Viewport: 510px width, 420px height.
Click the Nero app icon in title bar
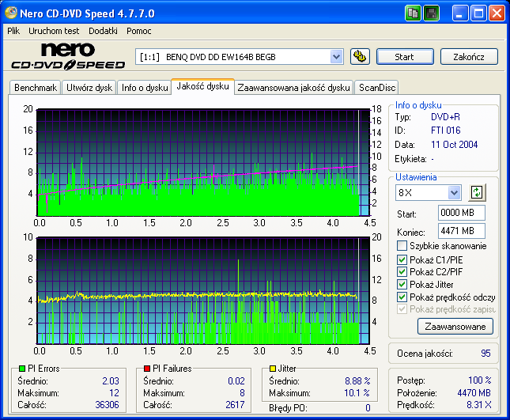[x=11, y=13]
